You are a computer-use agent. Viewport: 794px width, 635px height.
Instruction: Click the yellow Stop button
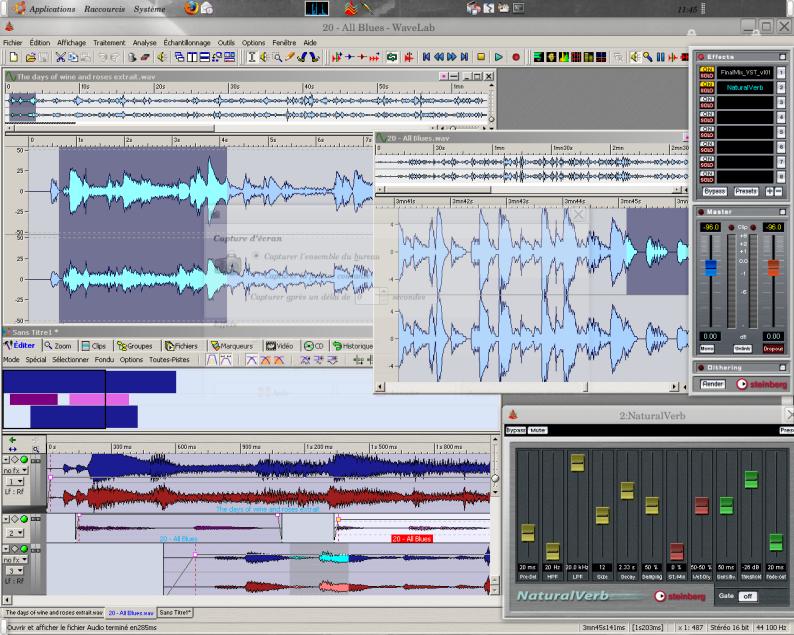[x=481, y=57]
